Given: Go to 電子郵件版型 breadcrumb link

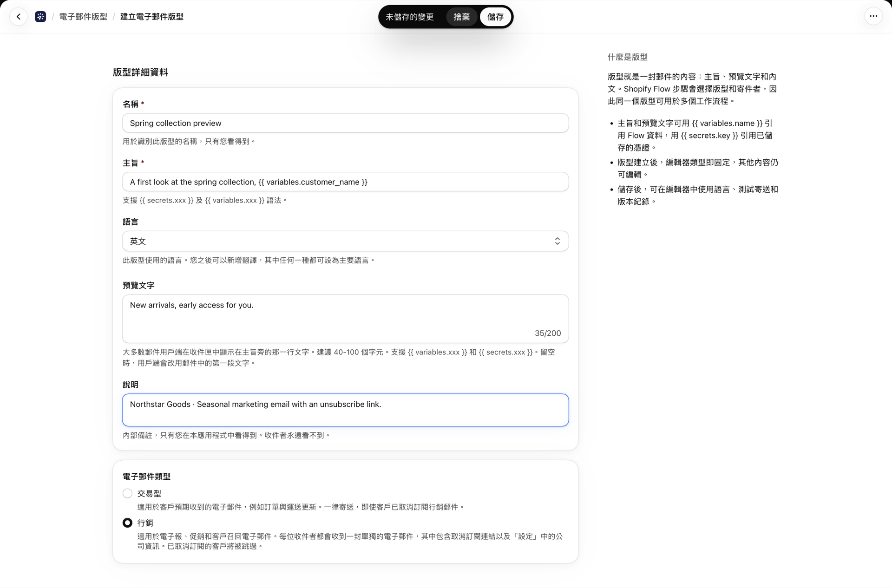Looking at the screenshot, I should [x=83, y=17].
